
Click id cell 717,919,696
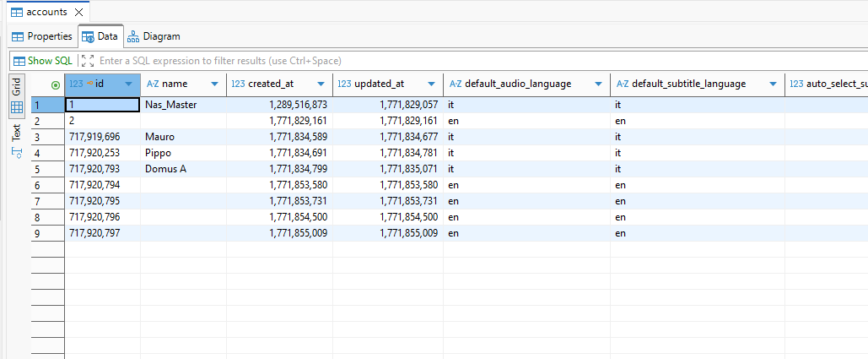102,136
